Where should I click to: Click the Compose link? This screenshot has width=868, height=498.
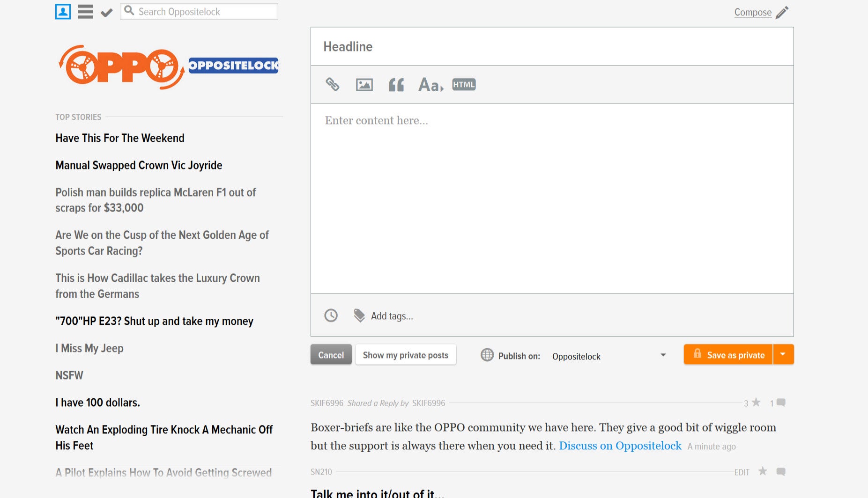(x=753, y=13)
